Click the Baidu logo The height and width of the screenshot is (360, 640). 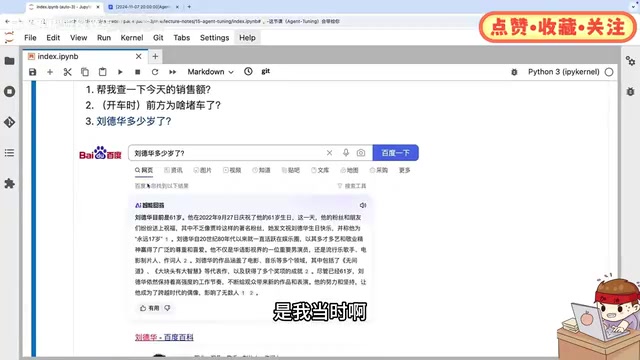coord(100,153)
